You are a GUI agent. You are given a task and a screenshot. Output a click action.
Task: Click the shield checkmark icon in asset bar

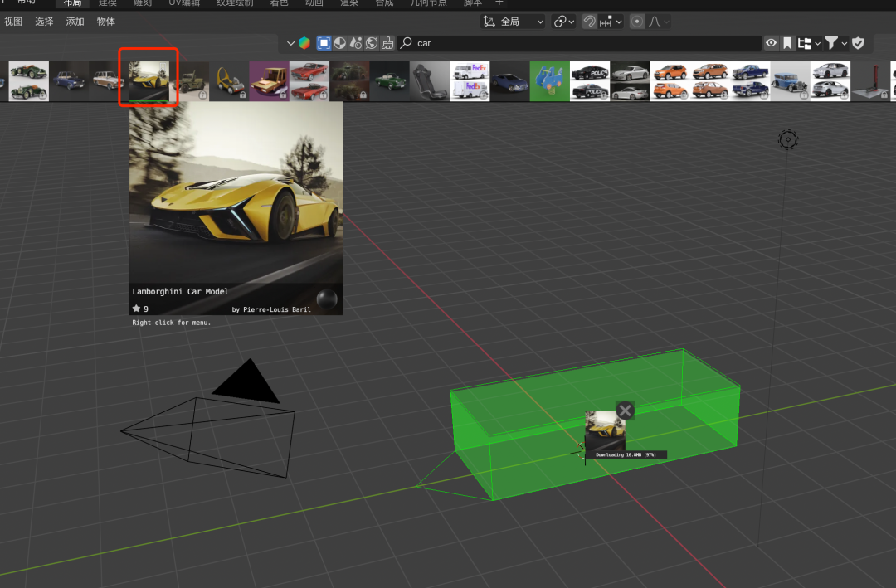tap(858, 43)
